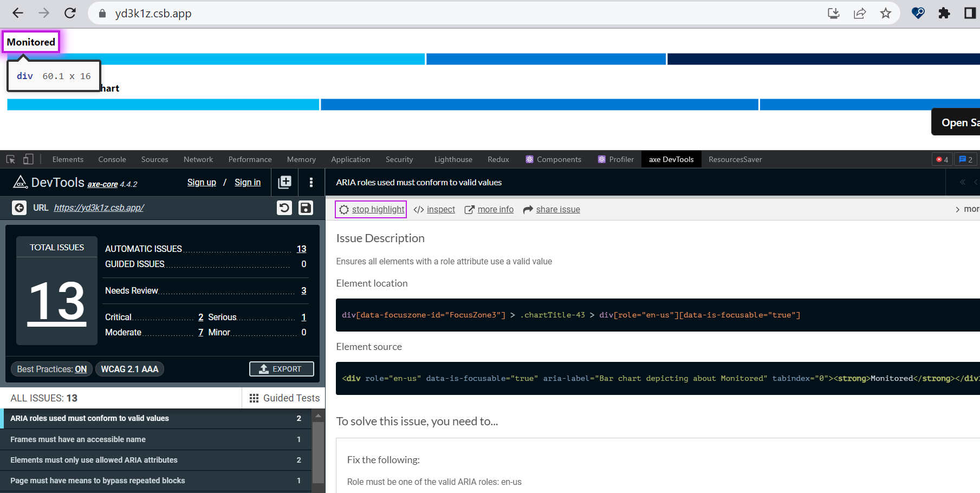Filter by Critical issues count 2
This screenshot has height=493, width=980.
pyautogui.click(x=201, y=317)
